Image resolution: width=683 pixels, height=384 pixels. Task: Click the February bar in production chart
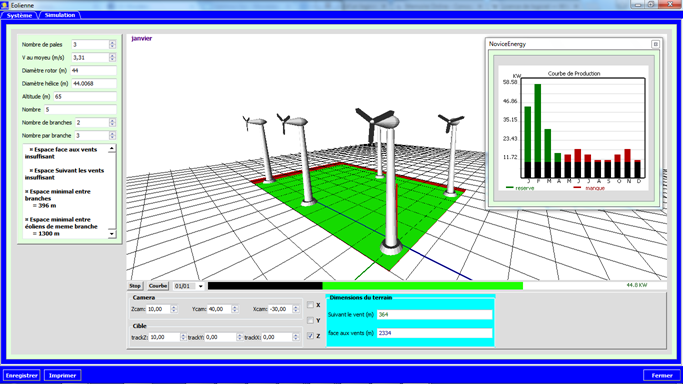pos(538,131)
